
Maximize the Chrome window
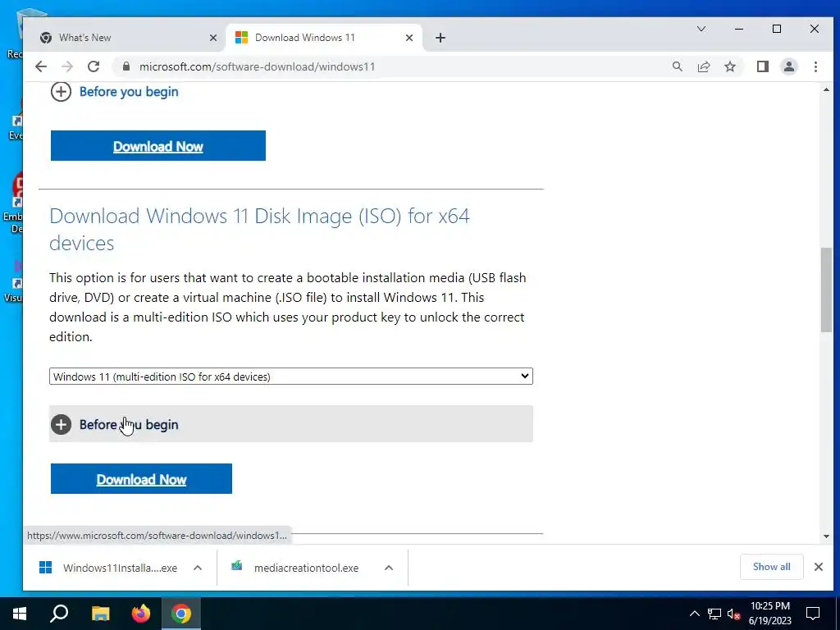[776, 29]
